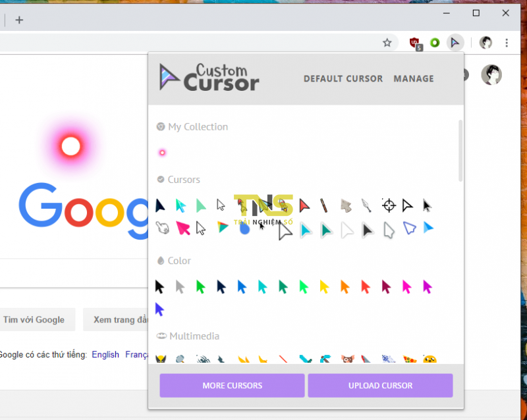Open the MANAGE menu

(x=414, y=78)
